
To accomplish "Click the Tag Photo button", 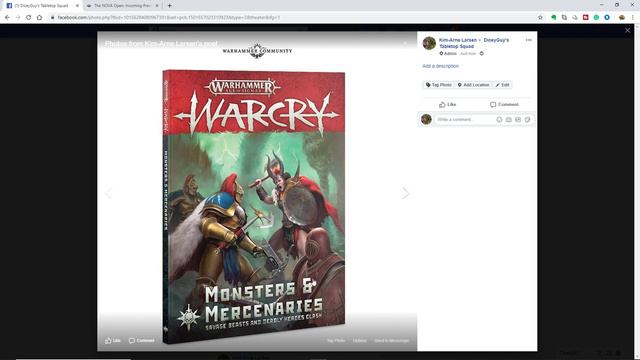I will pyautogui.click(x=439, y=85).
